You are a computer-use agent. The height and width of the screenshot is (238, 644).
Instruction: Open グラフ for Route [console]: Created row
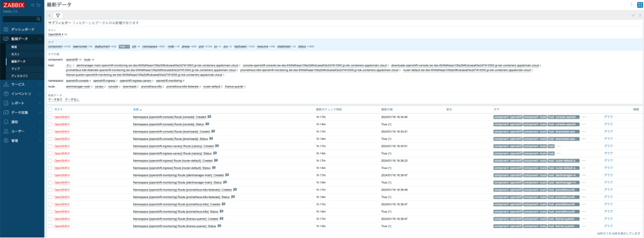point(608,117)
